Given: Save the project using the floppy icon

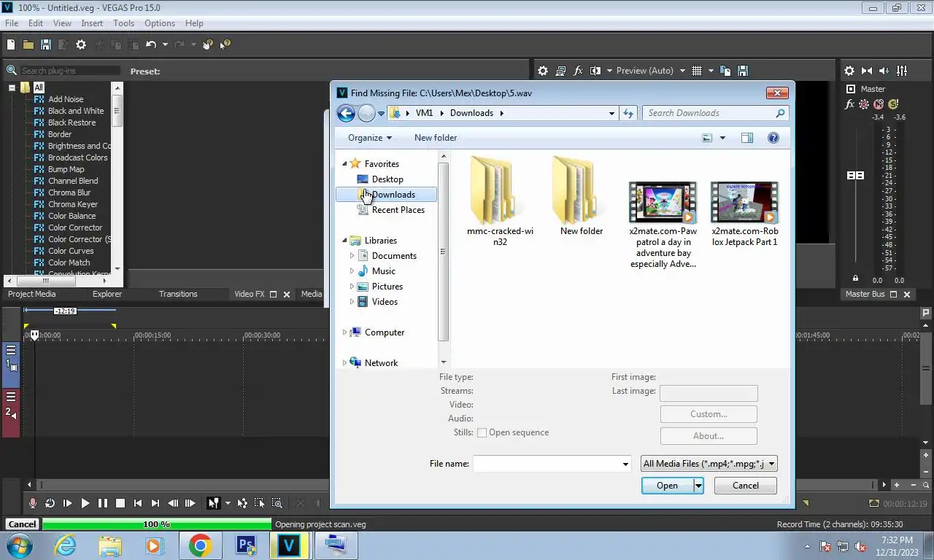Looking at the screenshot, I should [45, 44].
